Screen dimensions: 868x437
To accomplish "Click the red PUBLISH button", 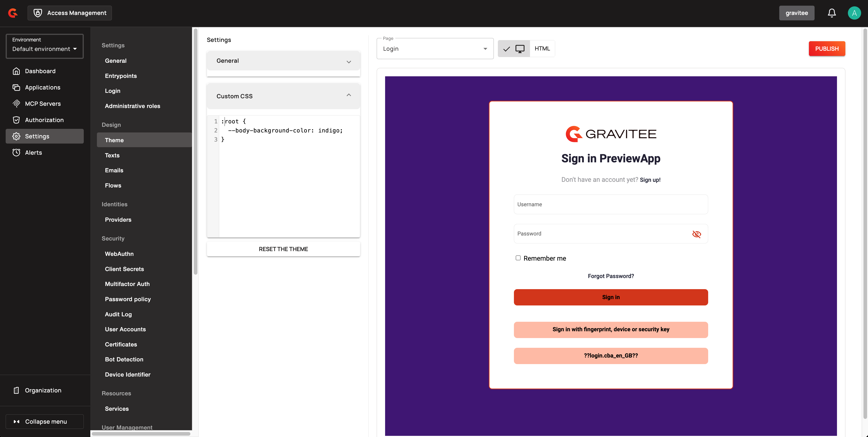I will pos(827,49).
